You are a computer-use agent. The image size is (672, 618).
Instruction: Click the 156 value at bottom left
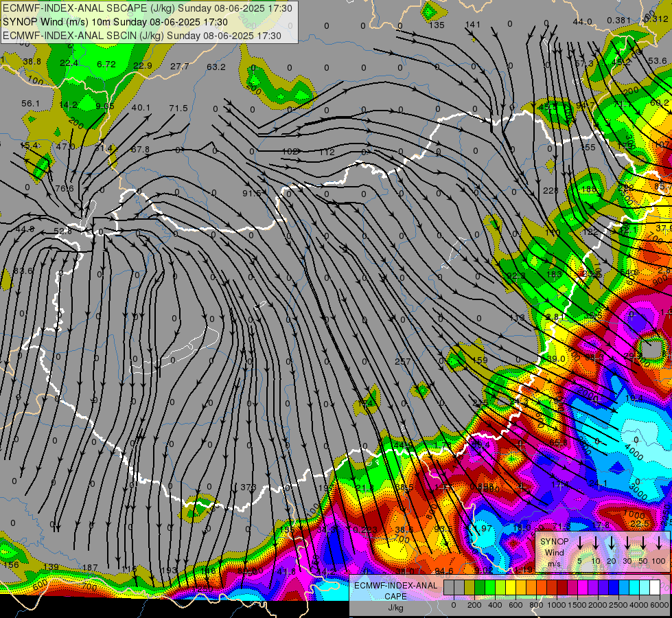pyautogui.click(x=11, y=565)
